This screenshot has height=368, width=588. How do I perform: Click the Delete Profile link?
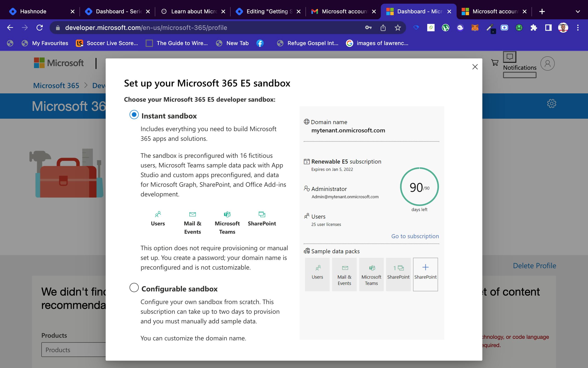tap(534, 265)
